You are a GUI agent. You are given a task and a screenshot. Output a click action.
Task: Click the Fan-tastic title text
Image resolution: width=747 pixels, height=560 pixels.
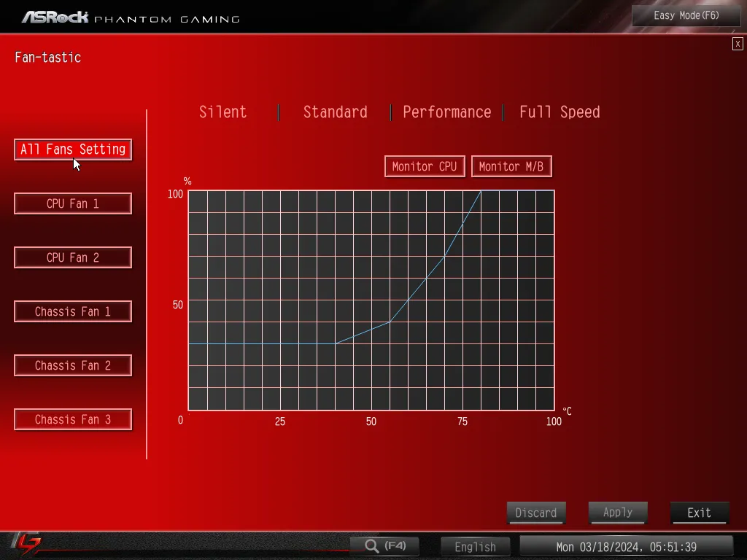[47, 58]
